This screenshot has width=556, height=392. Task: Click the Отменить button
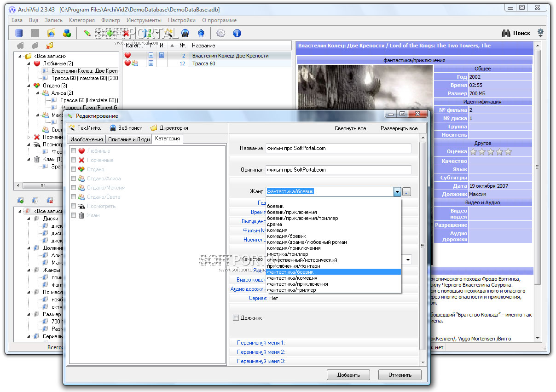pos(400,375)
